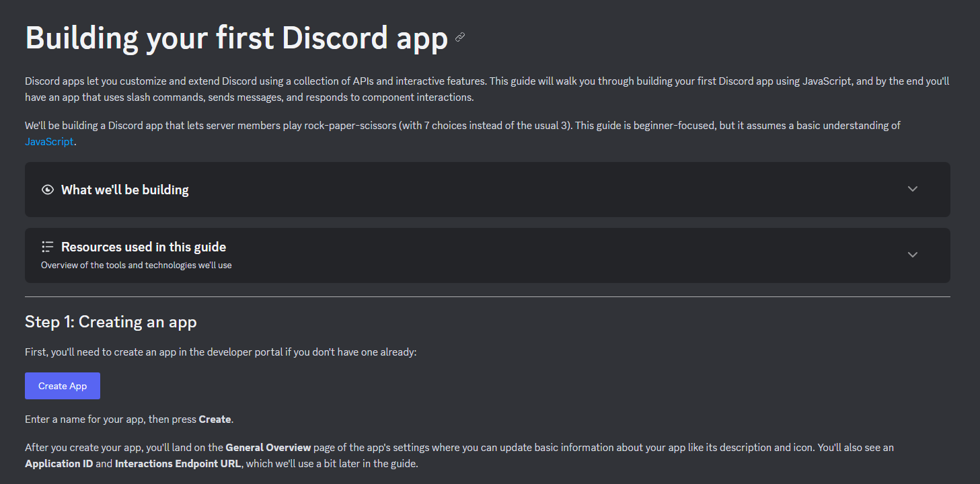
Task: Select the chevron on Resources used in this guide
Action: click(x=912, y=255)
